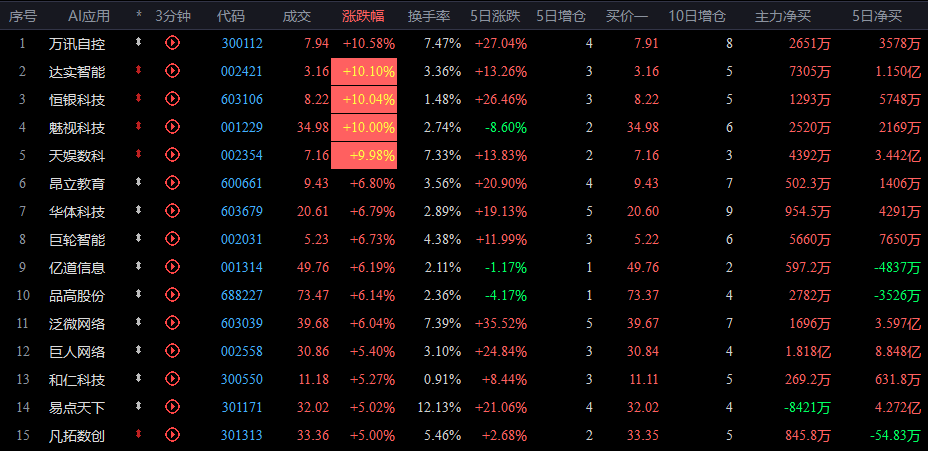The width and height of the screenshot is (928, 451).
Task: Sort by 涨跌幅 column header
Action: (363, 16)
